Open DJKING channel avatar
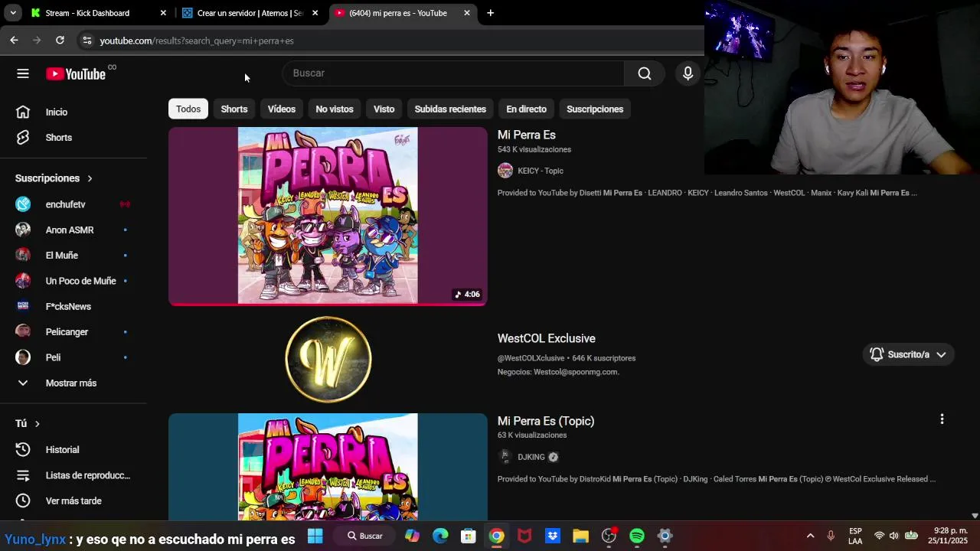 click(505, 457)
